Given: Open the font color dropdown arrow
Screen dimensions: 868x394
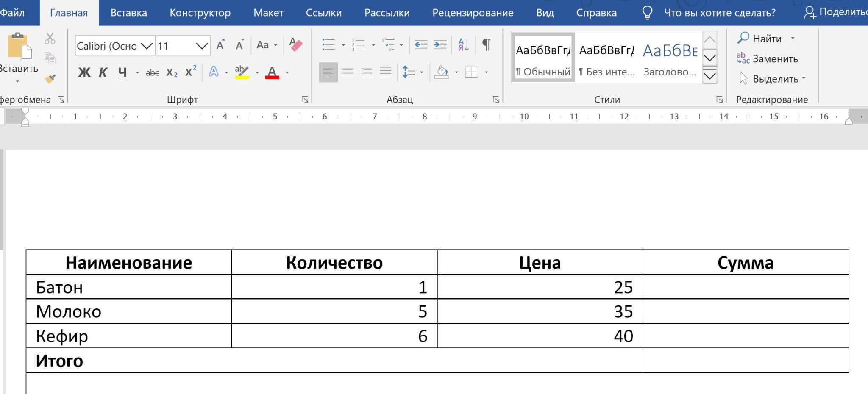Looking at the screenshot, I should (x=287, y=73).
